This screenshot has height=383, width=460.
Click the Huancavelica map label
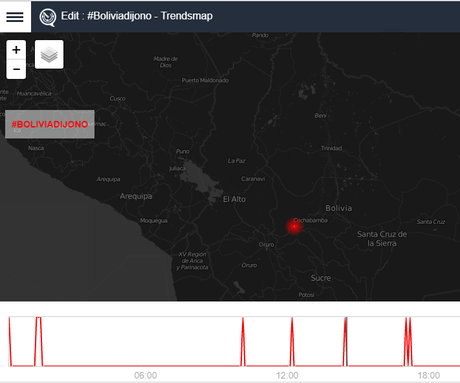point(34,94)
